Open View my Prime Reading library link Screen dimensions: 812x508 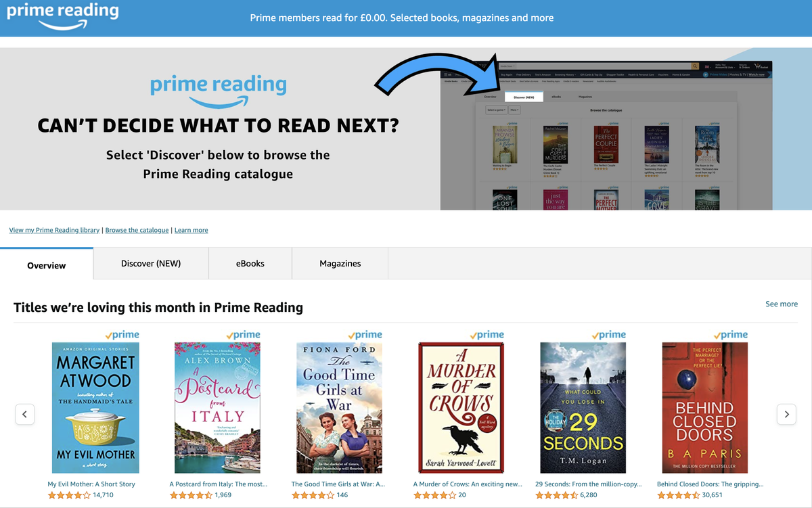click(54, 230)
